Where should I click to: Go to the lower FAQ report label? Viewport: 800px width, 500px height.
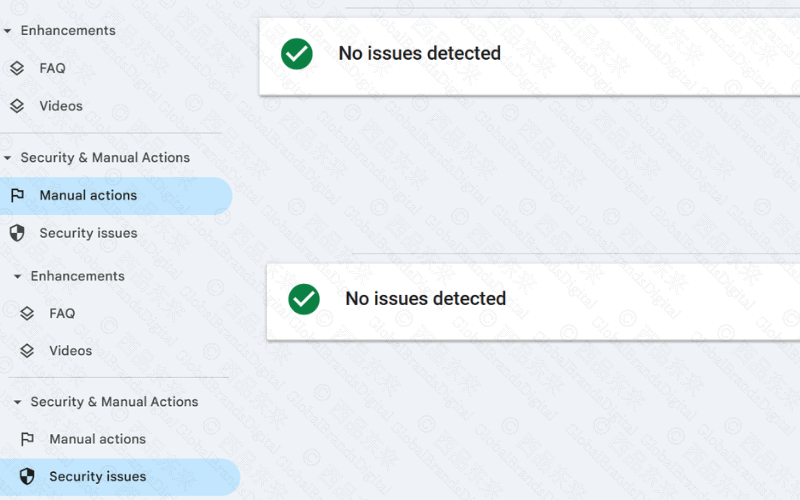tap(62, 314)
